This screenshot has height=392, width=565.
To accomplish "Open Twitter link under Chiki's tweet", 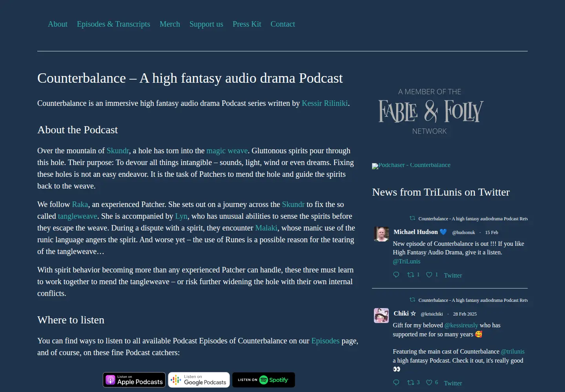I will point(453,383).
